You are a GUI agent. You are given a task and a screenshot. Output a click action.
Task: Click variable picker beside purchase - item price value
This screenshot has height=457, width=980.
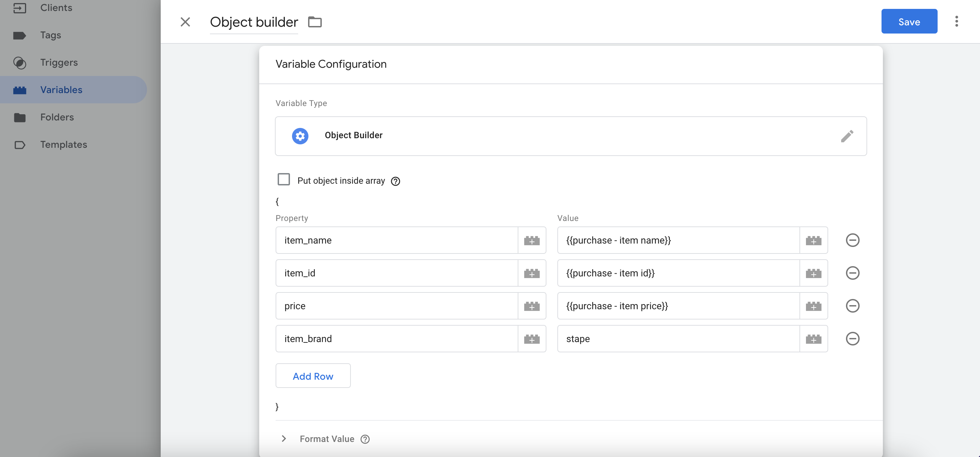813,306
